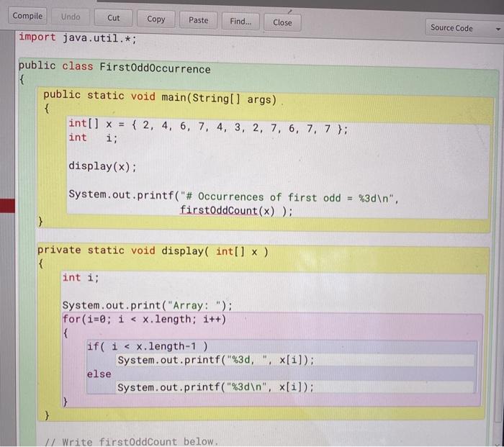Click the int[] x array declaration line

pyautogui.click(x=208, y=126)
